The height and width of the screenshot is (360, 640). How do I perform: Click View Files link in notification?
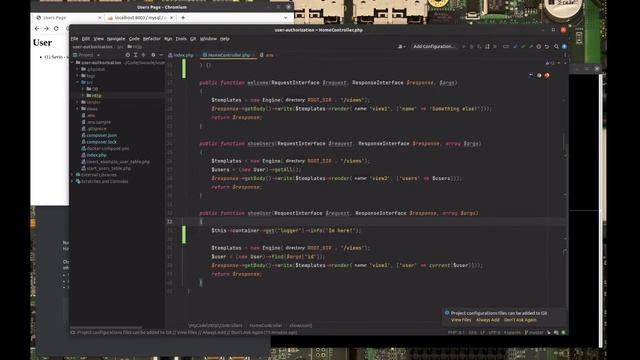[x=461, y=320]
